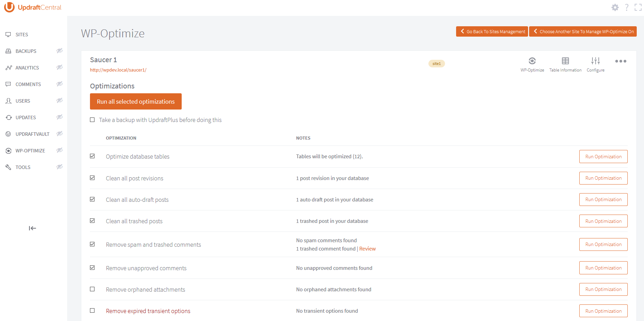Toggle fullscreen mode icon
This screenshot has width=644, height=321.
pyautogui.click(x=638, y=7)
